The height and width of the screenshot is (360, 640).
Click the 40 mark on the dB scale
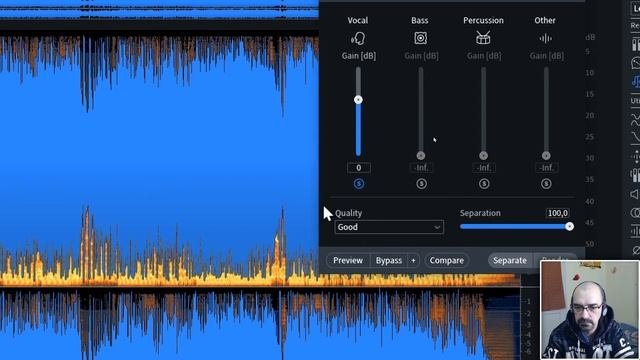point(589,201)
